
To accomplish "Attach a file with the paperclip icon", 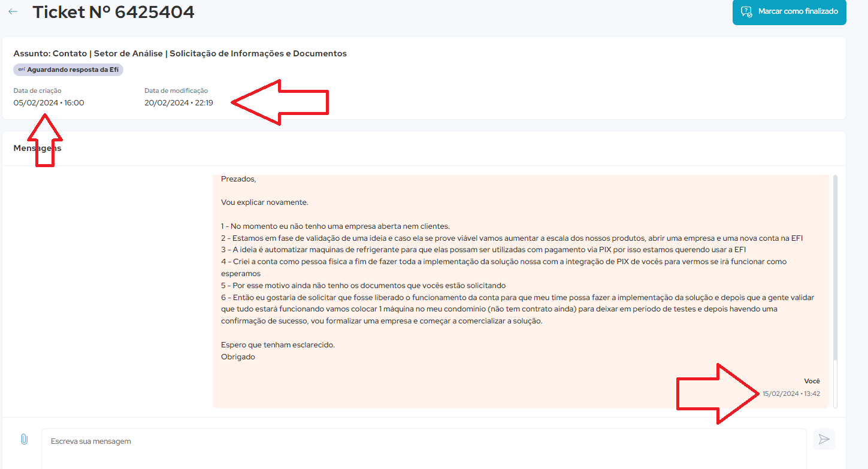I will tap(24, 439).
